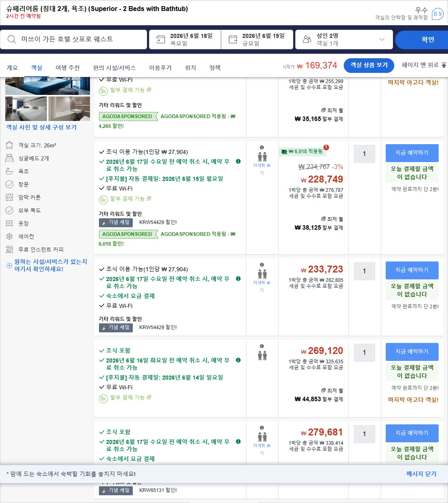Open the 정책 tab
The image size is (448, 503).
215,68
